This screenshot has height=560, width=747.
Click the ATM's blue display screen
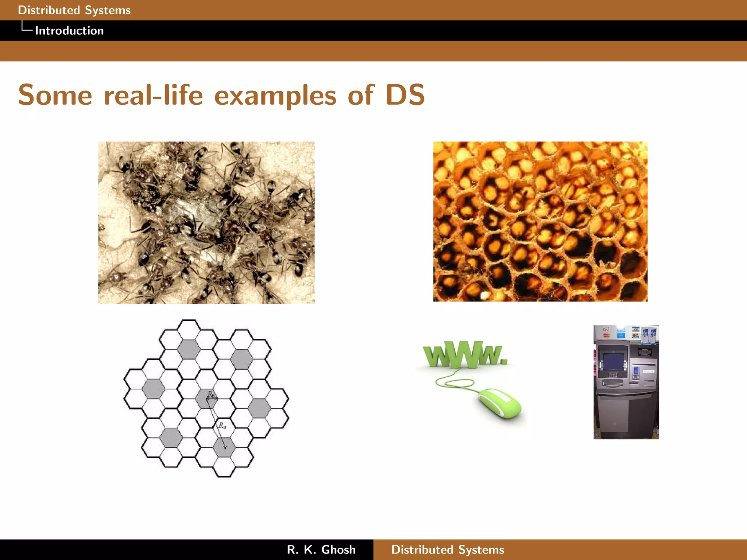click(614, 361)
